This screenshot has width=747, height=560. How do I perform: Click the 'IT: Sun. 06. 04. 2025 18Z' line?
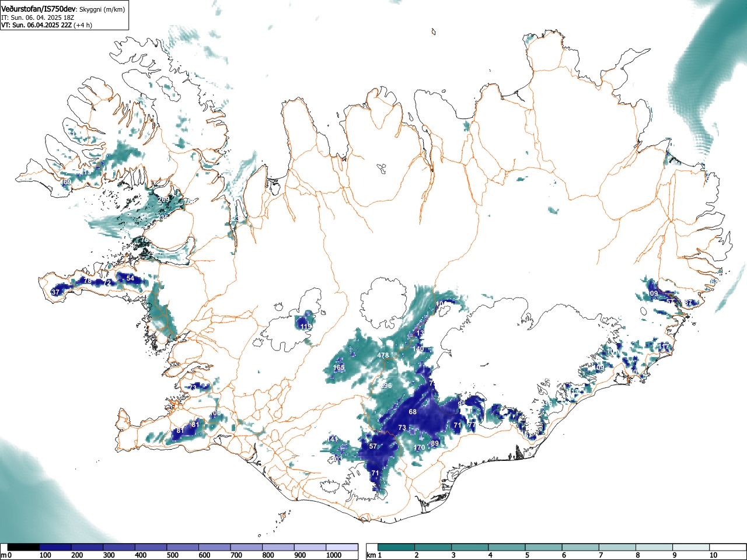click(37, 17)
